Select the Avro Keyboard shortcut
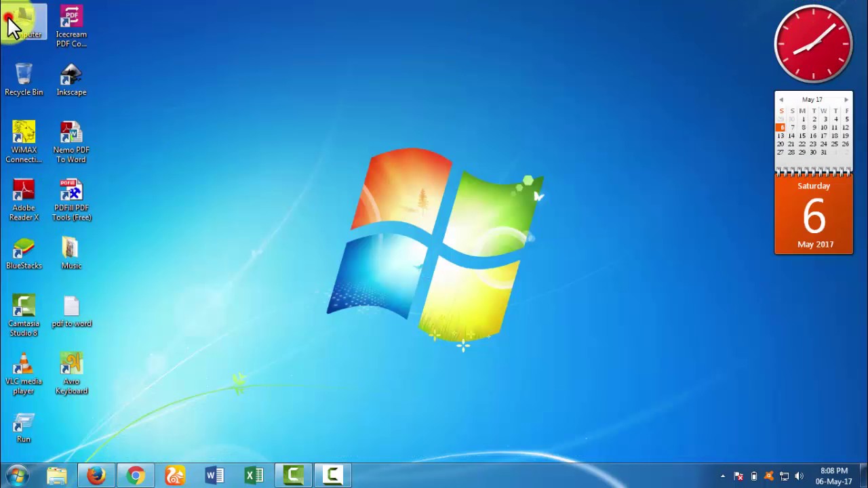Screen dimensions: 868x488 click(71, 373)
